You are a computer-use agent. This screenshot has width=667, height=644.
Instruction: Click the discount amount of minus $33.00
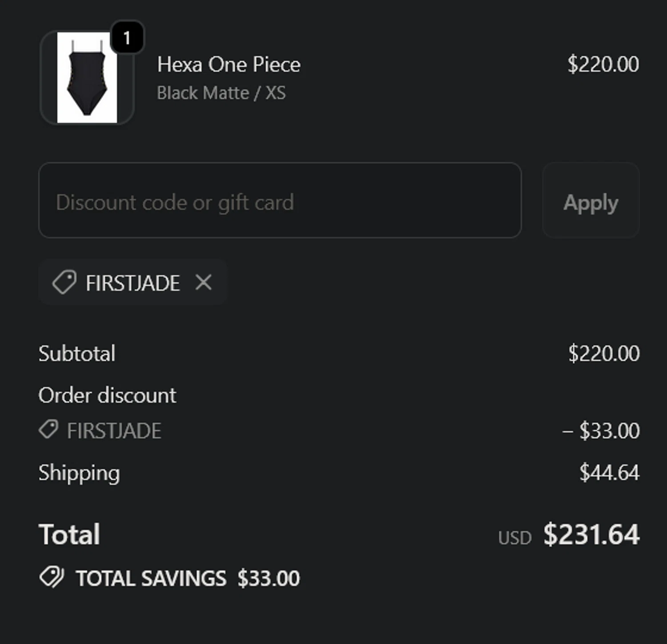tap(601, 431)
